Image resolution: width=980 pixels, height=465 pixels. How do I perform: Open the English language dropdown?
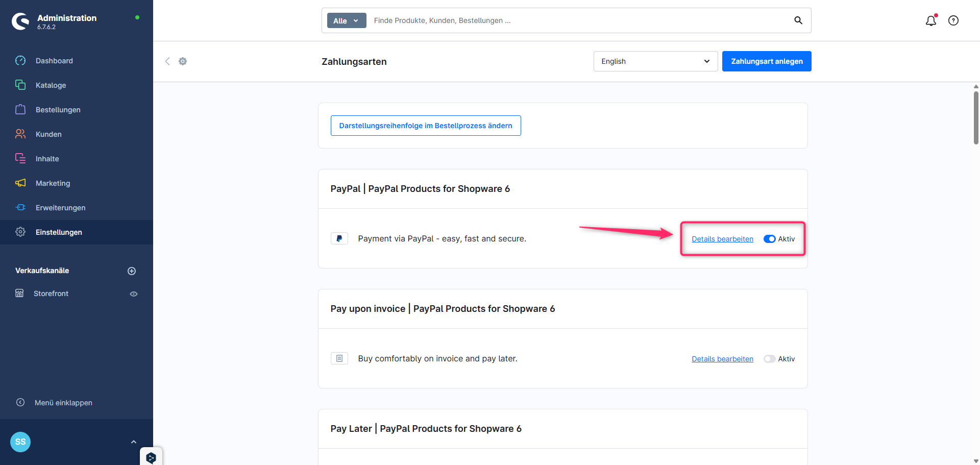[x=655, y=61]
